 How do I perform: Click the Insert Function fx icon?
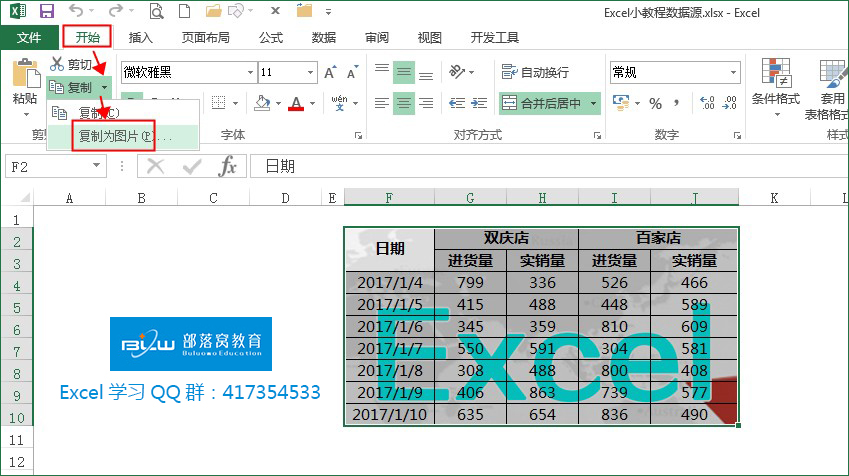(227, 166)
